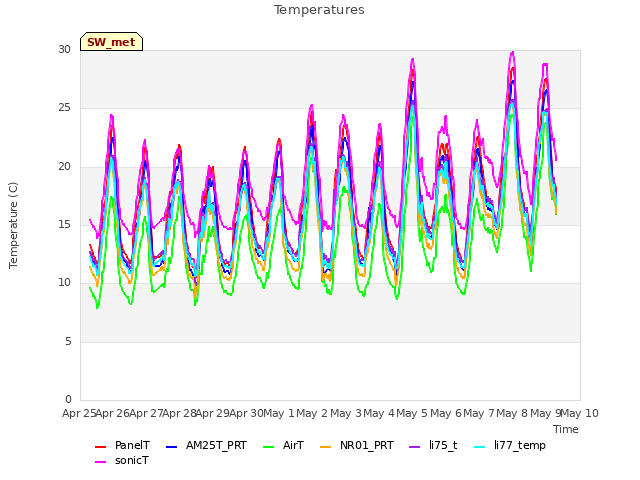
Task: Click the Apr 26 tick label
Action: (113, 413)
